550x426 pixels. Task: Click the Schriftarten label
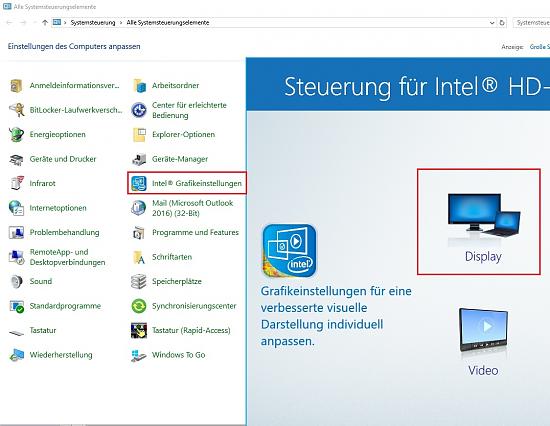tap(172, 257)
